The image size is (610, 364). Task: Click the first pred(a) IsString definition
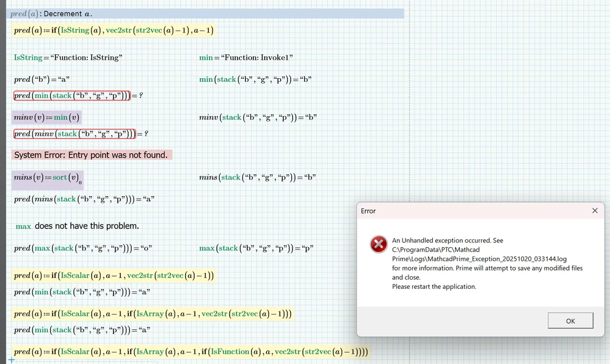114,31
